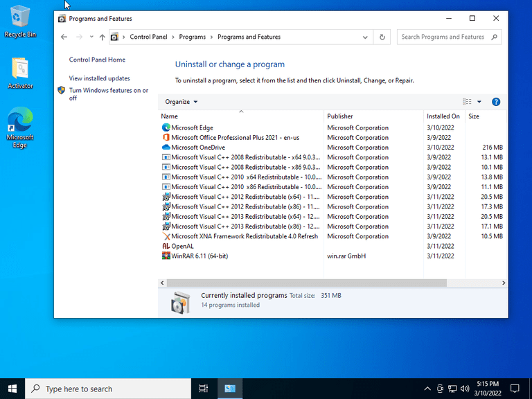Select the WinRAR 6.11 (64-bit) row name

tap(199, 256)
